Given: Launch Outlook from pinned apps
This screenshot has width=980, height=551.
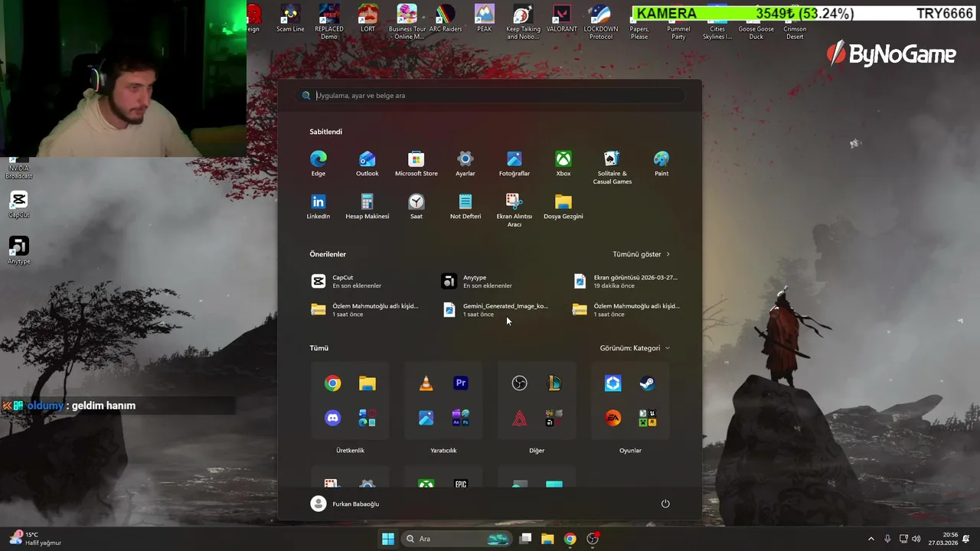Looking at the screenshot, I should tap(367, 163).
